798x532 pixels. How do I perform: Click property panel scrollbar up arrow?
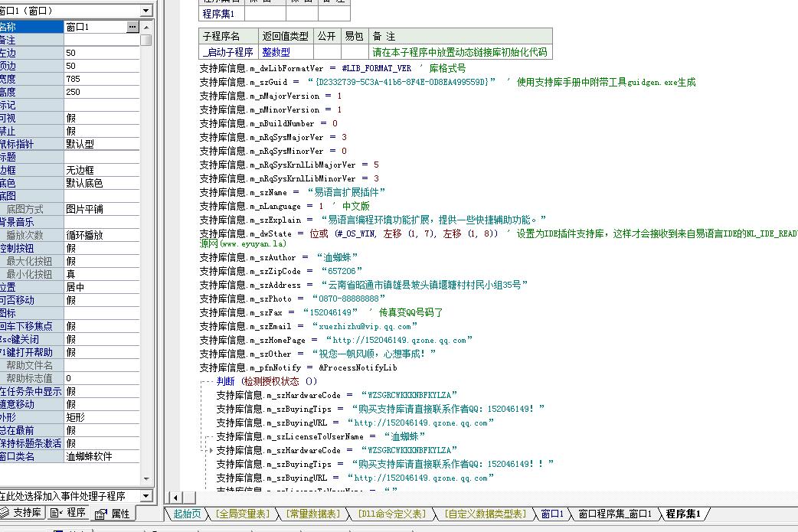pyautogui.click(x=146, y=27)
